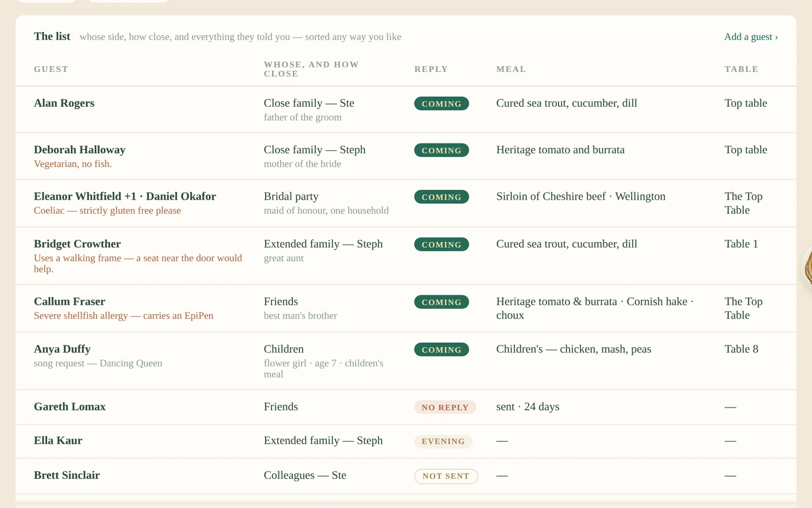Image resolution: width=812 pixels, height=508 pixels.
Task: Click 'great aunt' text
Action: 284,258
